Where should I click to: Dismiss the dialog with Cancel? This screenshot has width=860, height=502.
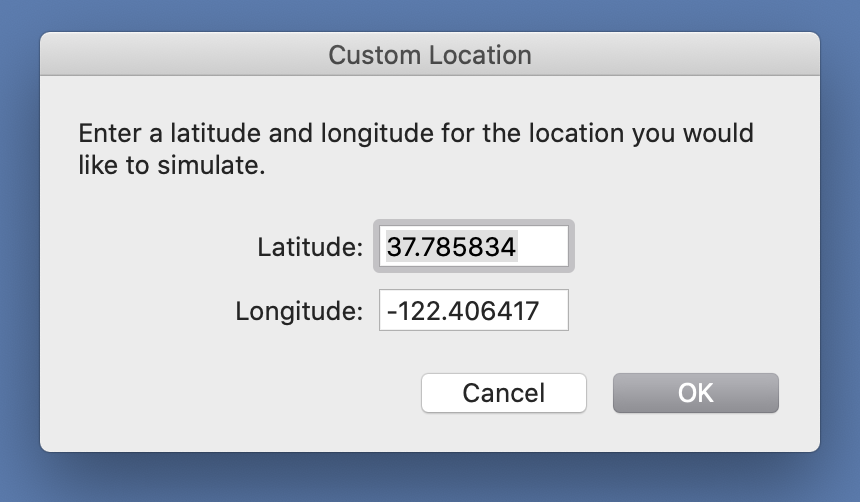[503, 393]
